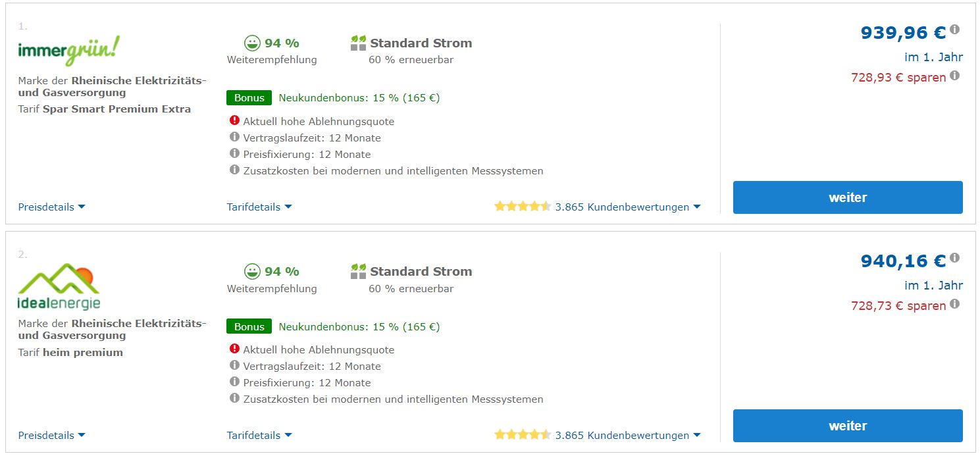The image size is (980, 458).
Task: Click info icon beside 728,73 € sparen
Action: 955,304
